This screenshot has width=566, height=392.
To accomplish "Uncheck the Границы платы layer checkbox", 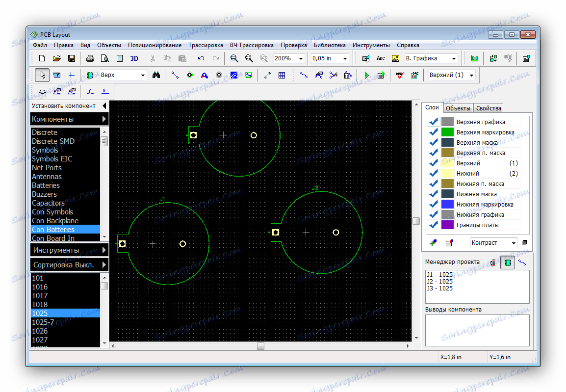I will coord(434,225).
